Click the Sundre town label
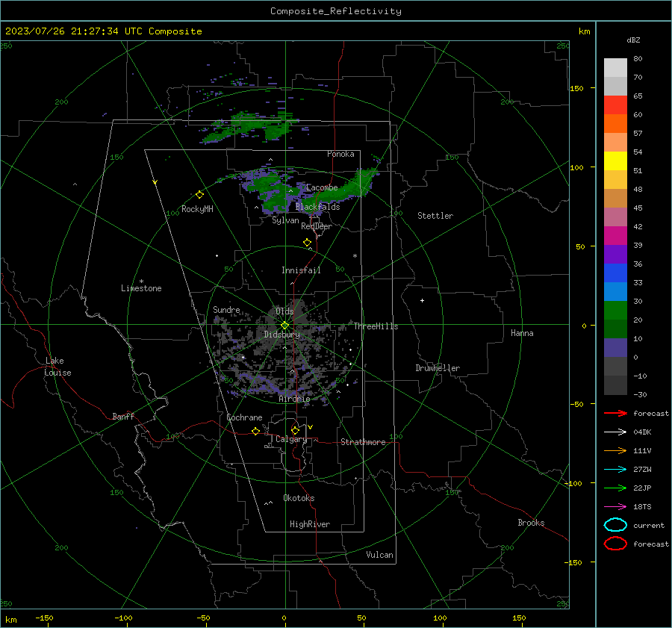Screen dimensions: 672x628 point(226,309)
